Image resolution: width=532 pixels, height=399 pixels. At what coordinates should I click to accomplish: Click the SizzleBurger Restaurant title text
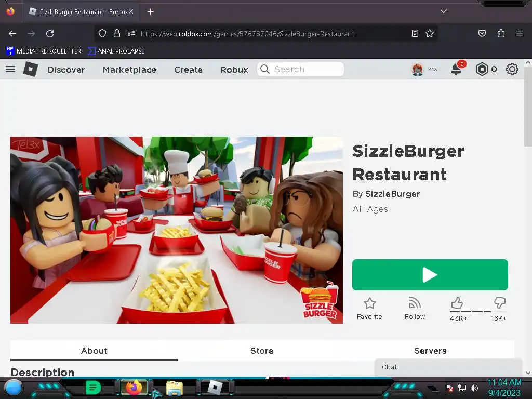(x=408, y=163)
